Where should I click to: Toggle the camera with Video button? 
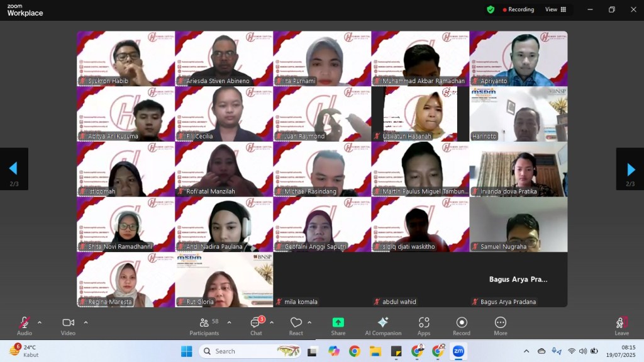point(68,325)
